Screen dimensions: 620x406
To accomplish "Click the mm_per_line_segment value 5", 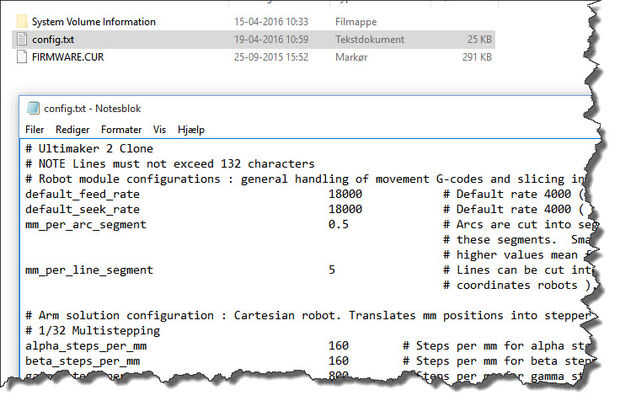I will click(332, 270).
